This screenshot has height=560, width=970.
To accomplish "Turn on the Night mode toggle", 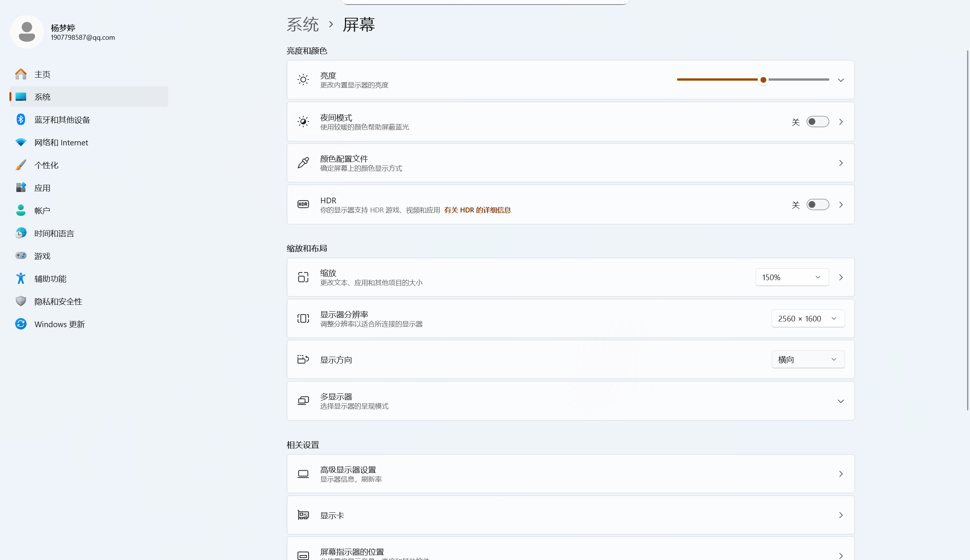I will pyautogui.click(x=817, y=122).
